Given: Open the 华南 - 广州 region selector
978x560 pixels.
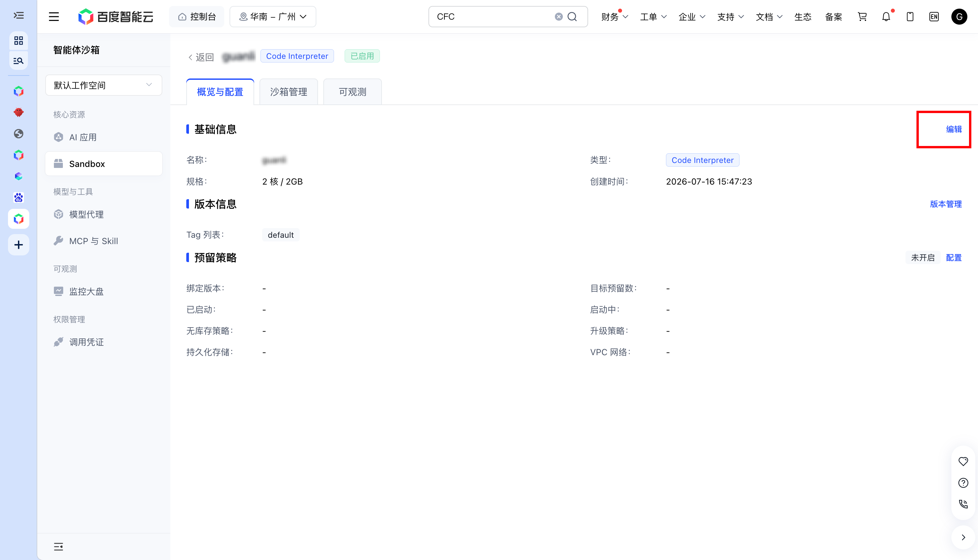Looking at the screenshot, I should click(x=273, y=17).
